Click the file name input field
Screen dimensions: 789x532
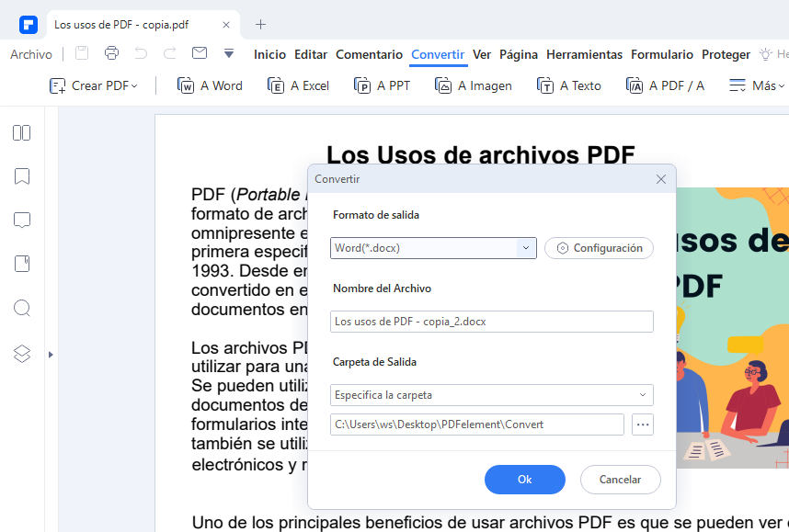click(491, 322)
